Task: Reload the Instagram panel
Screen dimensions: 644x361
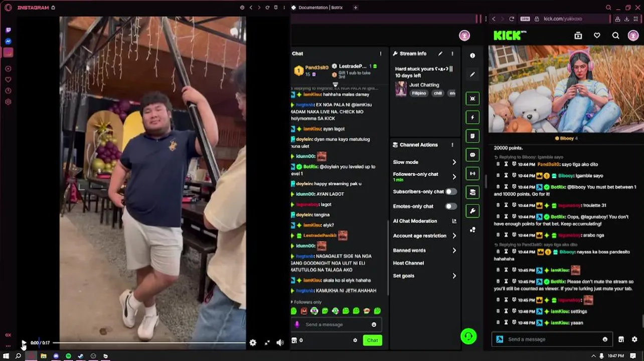Action: point(267,8)
